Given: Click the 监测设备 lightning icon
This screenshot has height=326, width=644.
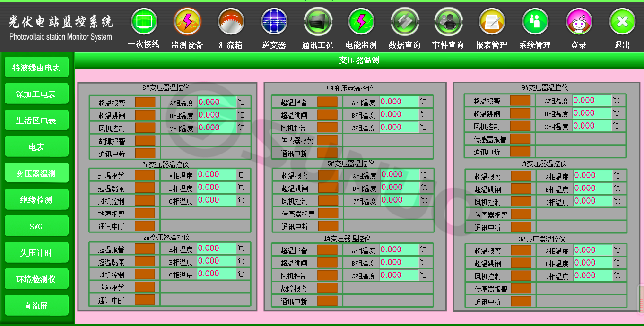Looking at the screenshot, I should [187, 22].
